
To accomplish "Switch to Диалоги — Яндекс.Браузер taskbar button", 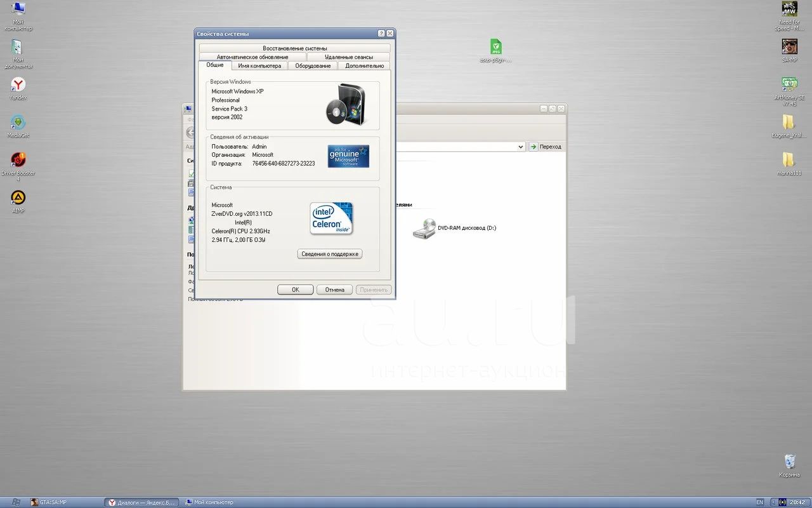I will (x=141, y=502).
